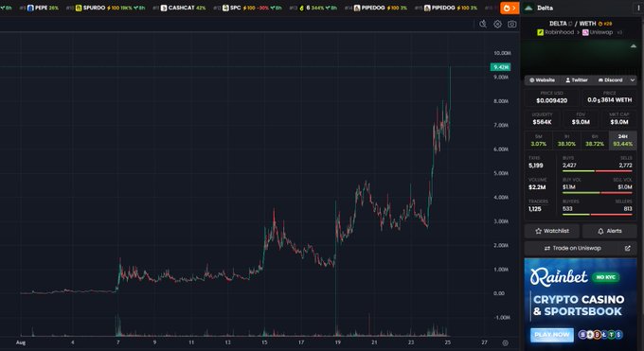Click the 9.42M current price label
Viewport: 644px width, 351px height.
coord(500,67)
